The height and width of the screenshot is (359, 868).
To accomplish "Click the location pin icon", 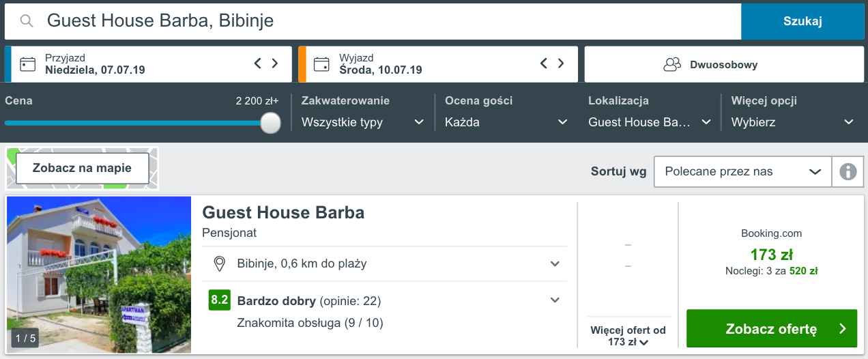I will pos(220,263).
